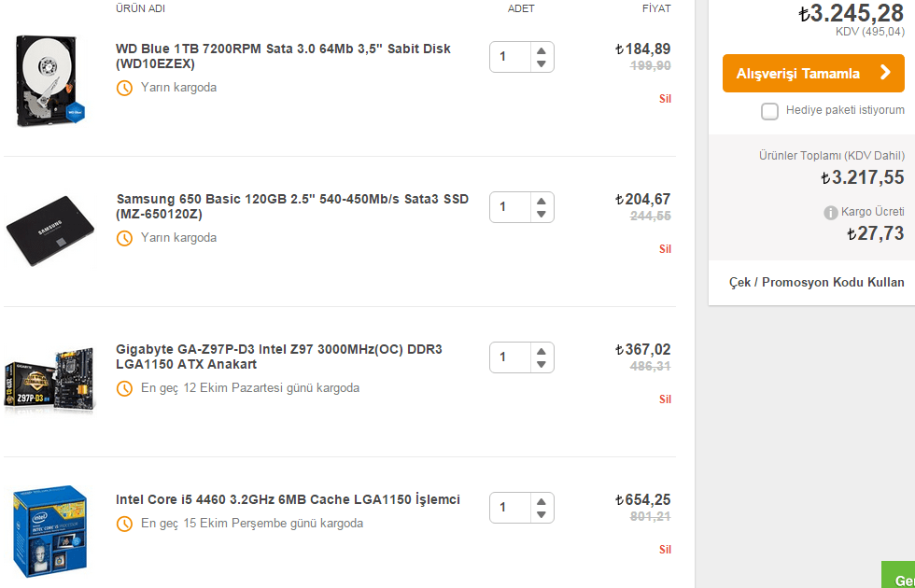Enable the Hediye paketi istiyorum checkbox

(769, 112)
